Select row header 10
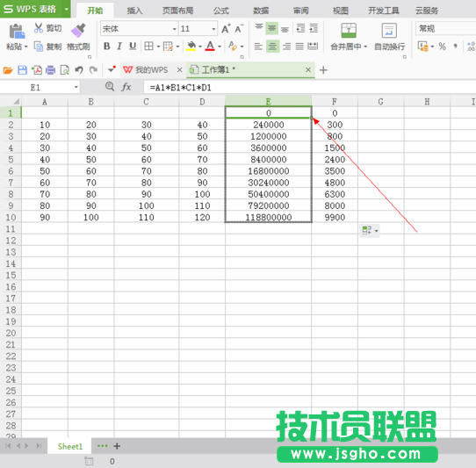The image size is (476, 468). 11,217
